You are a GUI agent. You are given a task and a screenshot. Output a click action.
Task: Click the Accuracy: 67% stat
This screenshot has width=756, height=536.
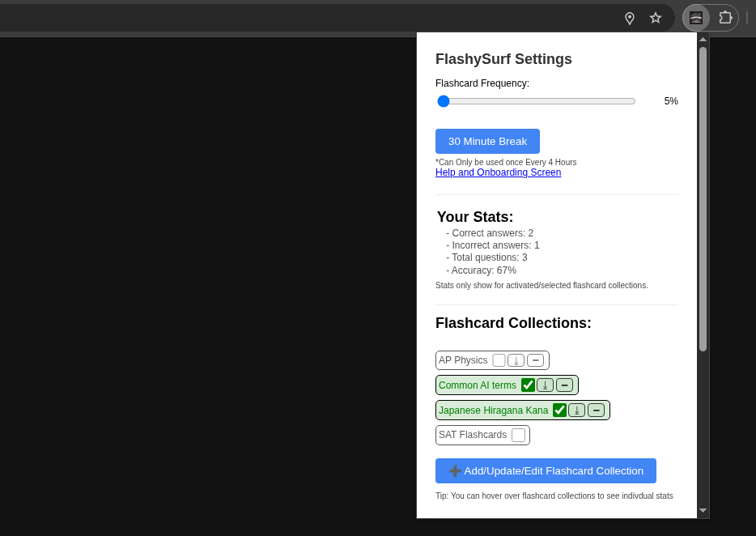click(481, 270)
